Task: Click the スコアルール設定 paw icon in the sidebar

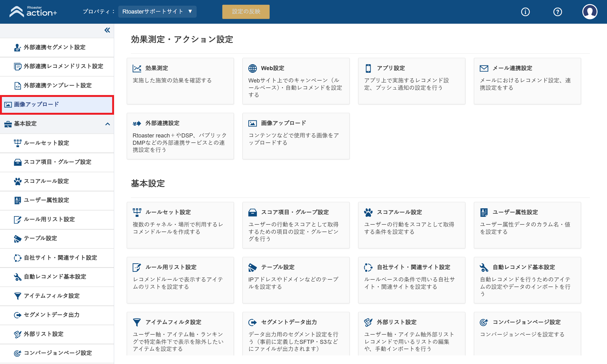Action: point(18,181)
